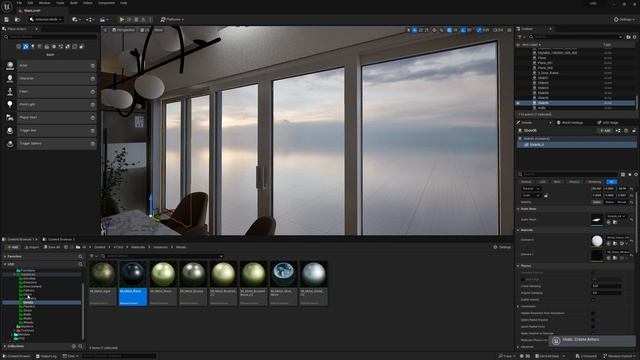
Task: Click the Element 1 black material swatch
Action: pyautogui.click(x=597, y=255)
